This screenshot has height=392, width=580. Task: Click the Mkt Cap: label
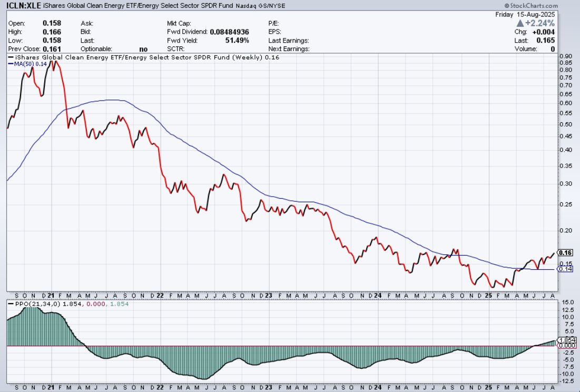tap(179, 23)
